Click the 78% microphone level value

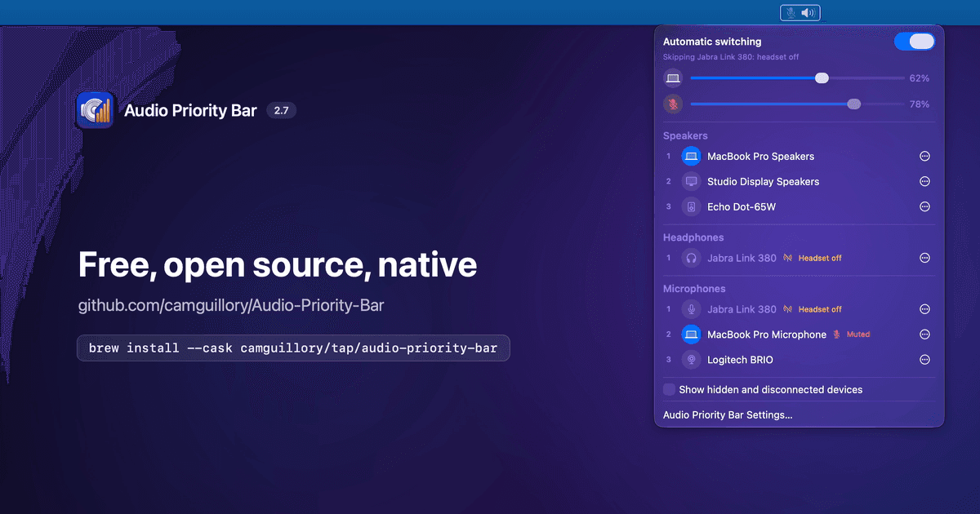(920, 104)
